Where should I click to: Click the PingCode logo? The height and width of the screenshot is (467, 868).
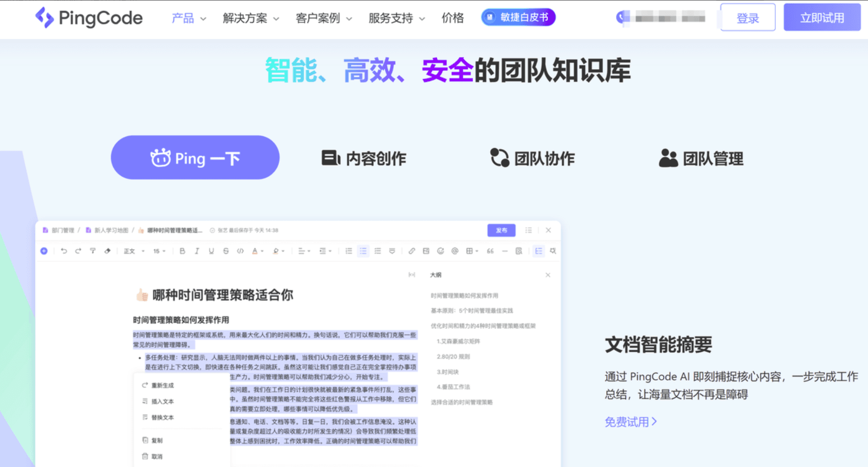[89, 18]
